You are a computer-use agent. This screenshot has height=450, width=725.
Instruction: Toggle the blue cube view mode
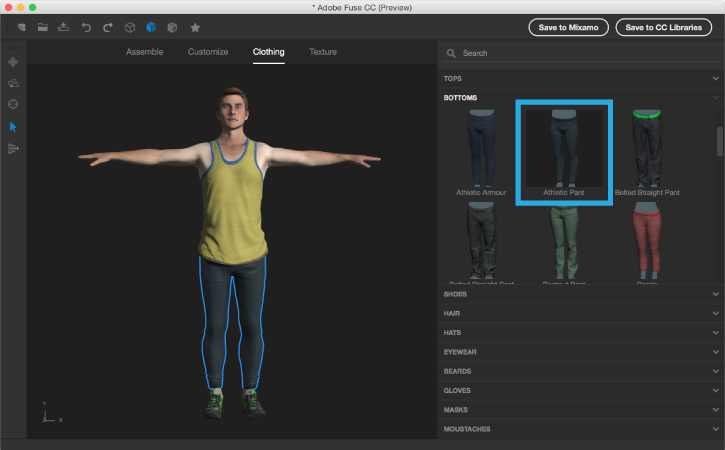[151, 27]
